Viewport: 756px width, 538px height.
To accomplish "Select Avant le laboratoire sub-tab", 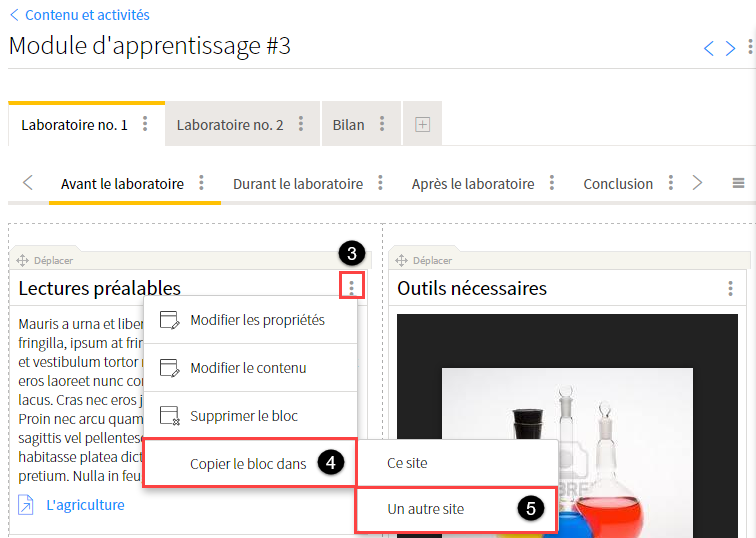I will 122,184.
